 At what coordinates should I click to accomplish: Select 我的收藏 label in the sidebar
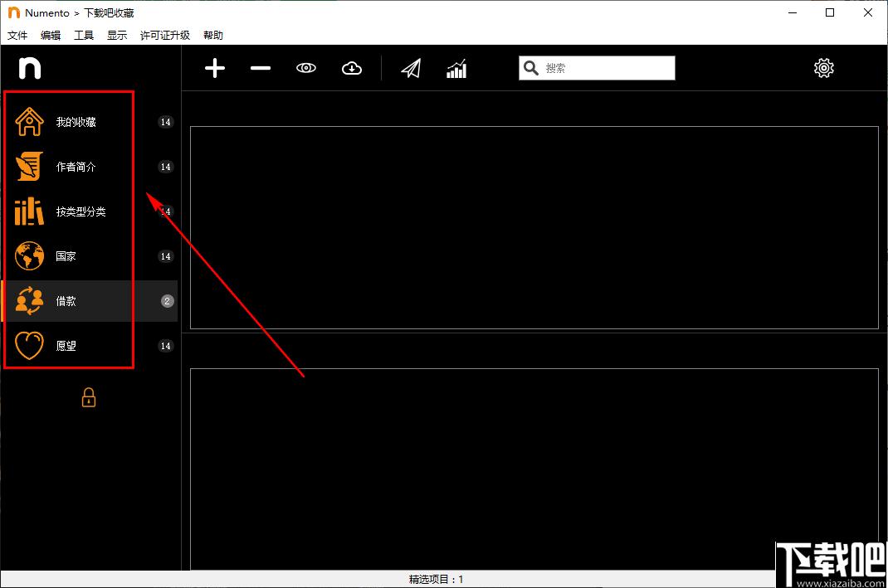[x=76, y=122]
